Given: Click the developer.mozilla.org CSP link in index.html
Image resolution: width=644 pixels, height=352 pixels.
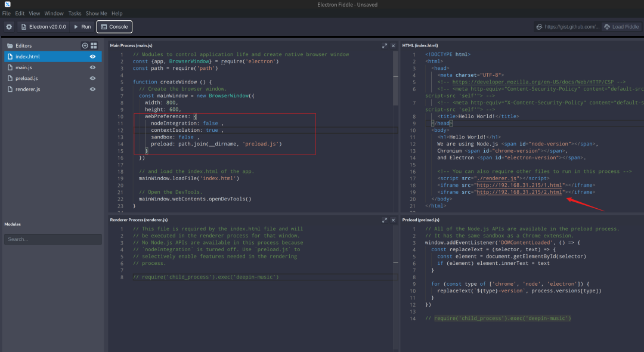Looking at the screenshot, I should (532, 82).
